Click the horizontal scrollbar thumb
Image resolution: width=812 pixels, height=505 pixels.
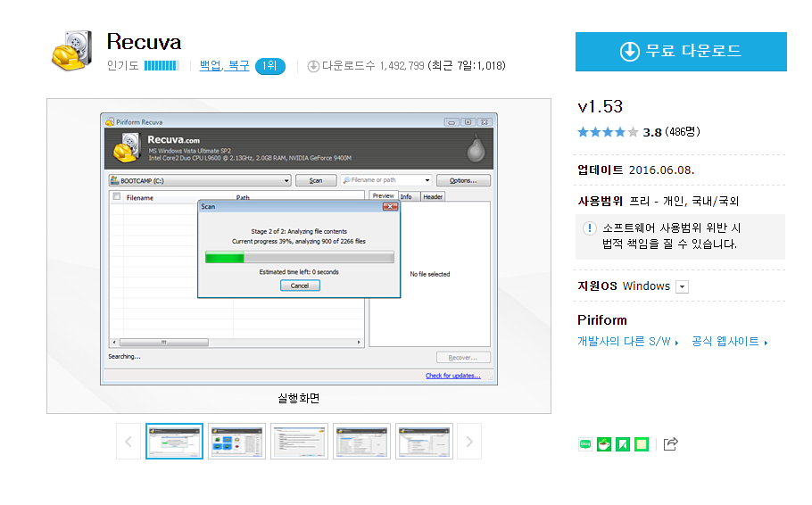click(x=163, y=343)
